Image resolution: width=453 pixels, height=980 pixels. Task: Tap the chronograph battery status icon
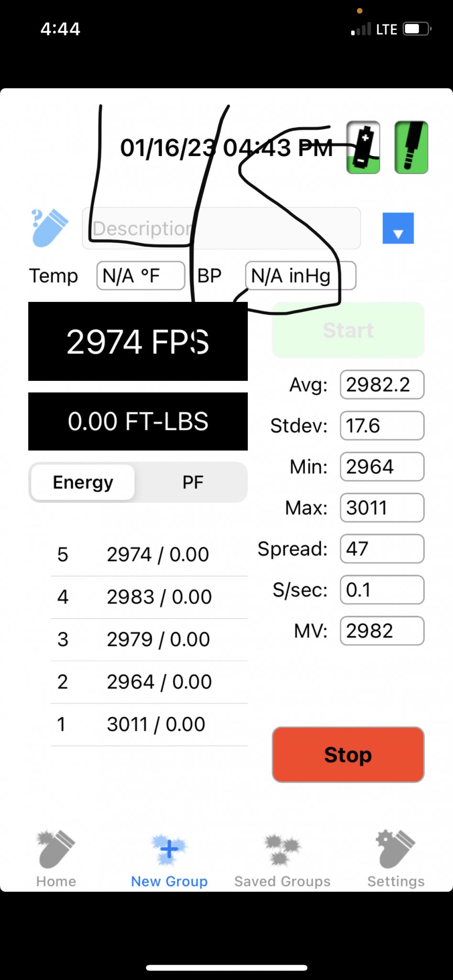(x=363, y=147)
